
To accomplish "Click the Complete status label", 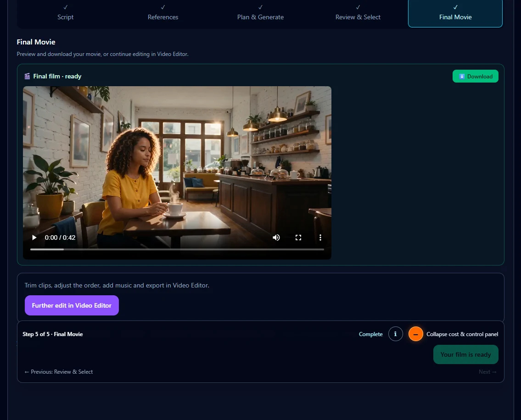I will 370,334.
